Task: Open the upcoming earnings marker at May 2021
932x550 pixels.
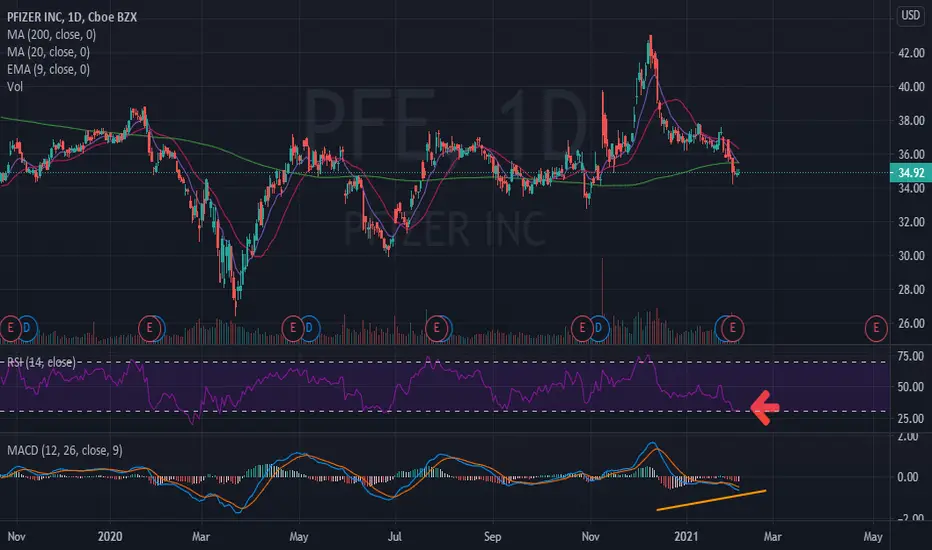Action: click(x=876, y=328)
